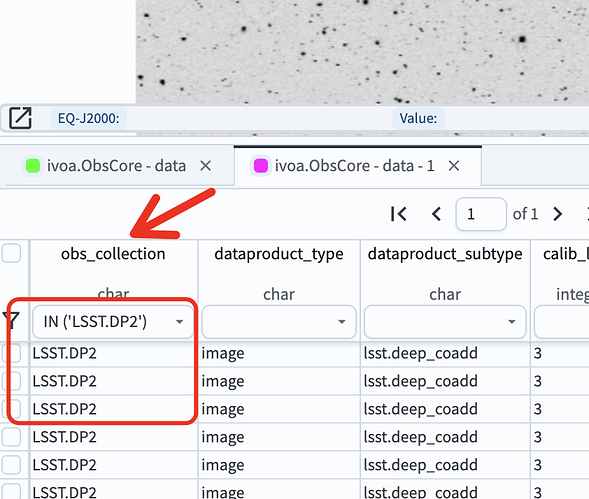This screenshot has height=499, width=589.
Task: Check the third LSST.DP2 row checkbox
Action: click(11, 409)
